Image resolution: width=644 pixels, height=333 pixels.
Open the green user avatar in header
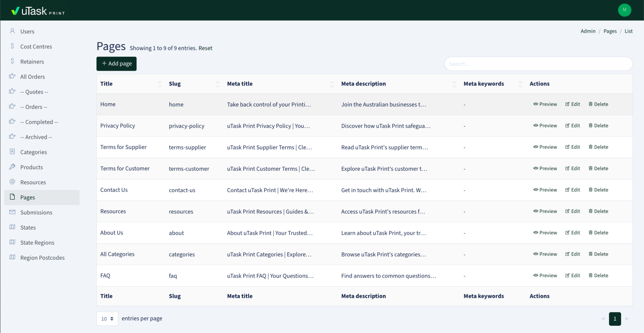(624, 10)
